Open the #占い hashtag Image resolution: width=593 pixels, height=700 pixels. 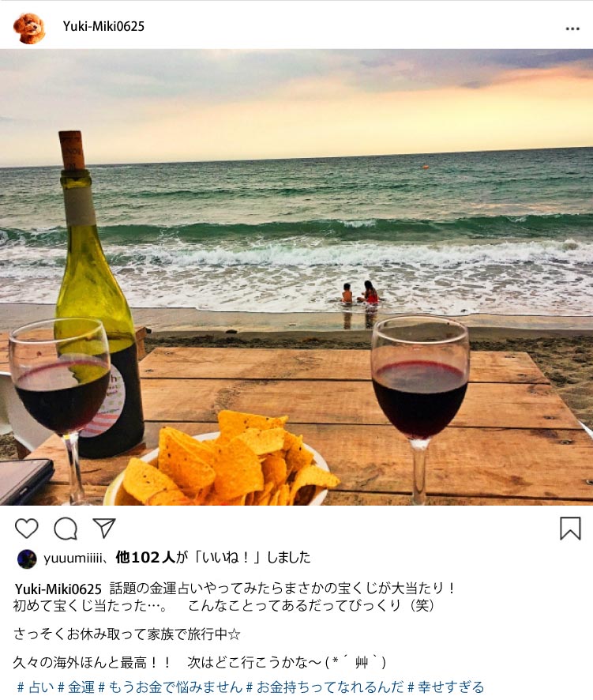click(x=36, y=687)
